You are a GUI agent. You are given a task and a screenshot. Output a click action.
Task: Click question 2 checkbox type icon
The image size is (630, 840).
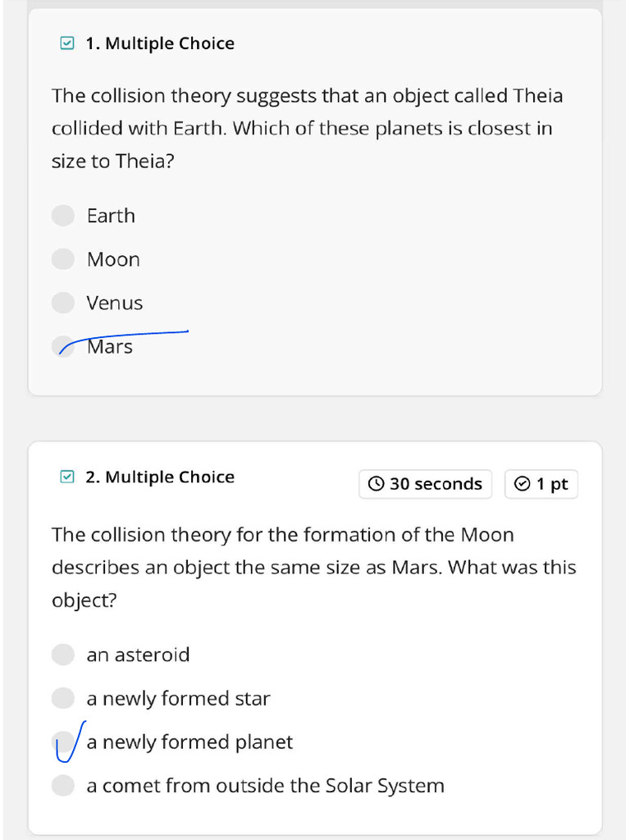[x=67, y=477]
